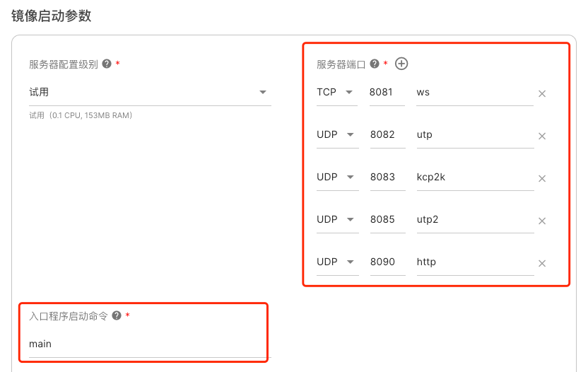Open the 服务器配置级别 dropdown showing 试用
The height and width of the screenshot is (372, 588).
(150, 93)
